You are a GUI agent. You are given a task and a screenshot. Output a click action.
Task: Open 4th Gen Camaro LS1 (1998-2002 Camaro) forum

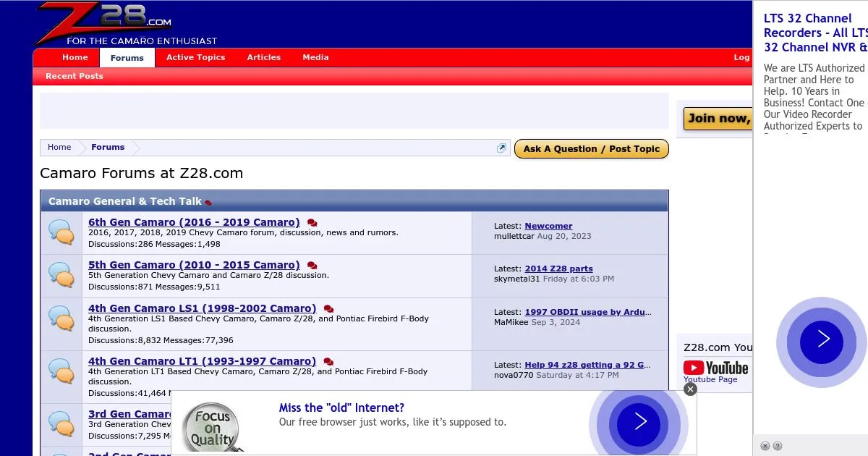203,309
